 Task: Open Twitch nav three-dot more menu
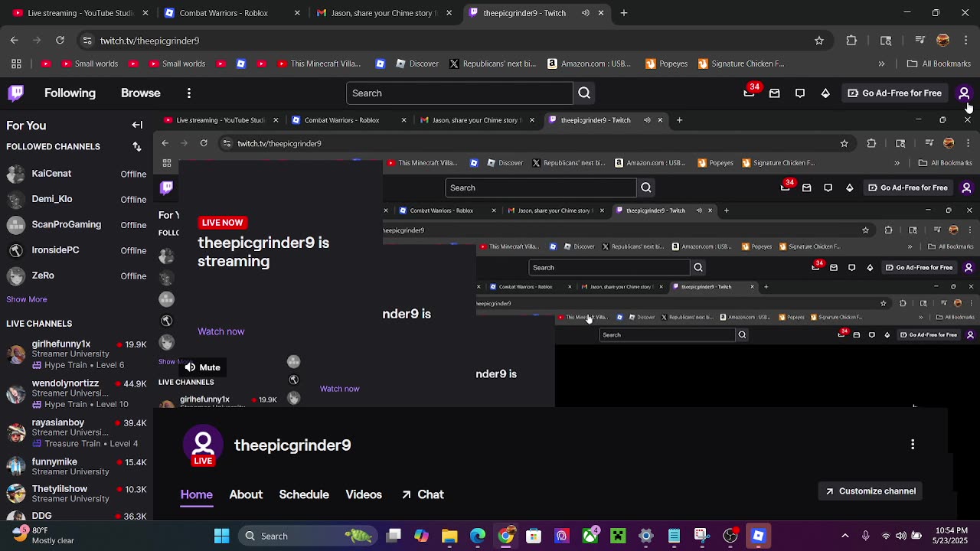point(189,93)
